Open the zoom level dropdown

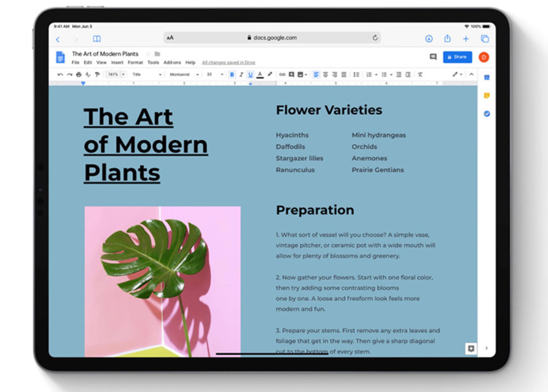(115, 74)
